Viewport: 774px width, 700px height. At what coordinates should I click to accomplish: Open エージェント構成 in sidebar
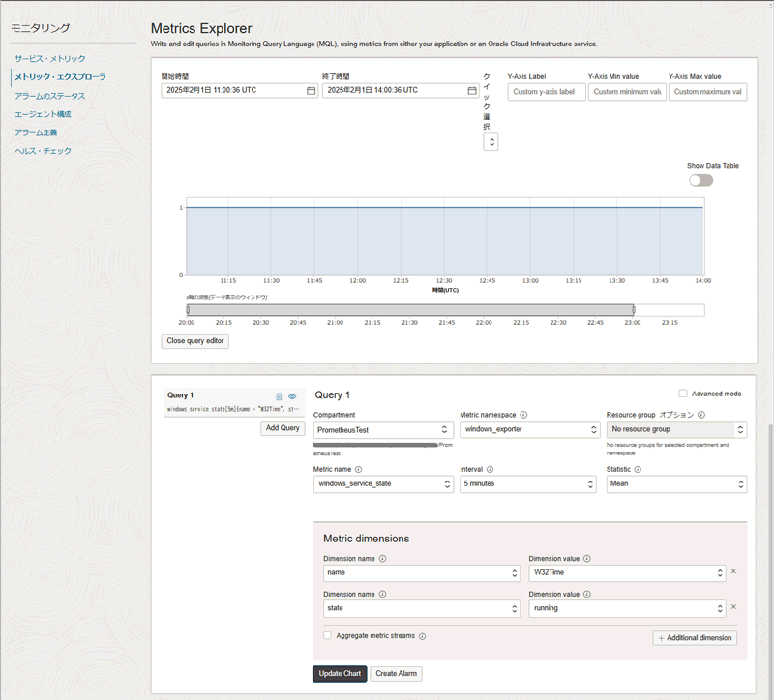(43, 114)
